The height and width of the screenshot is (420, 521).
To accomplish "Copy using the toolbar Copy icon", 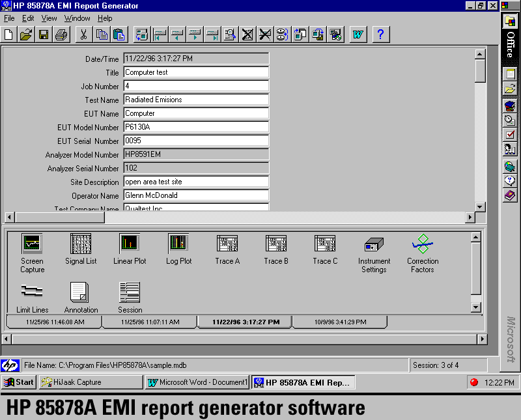I will (102, 35).
